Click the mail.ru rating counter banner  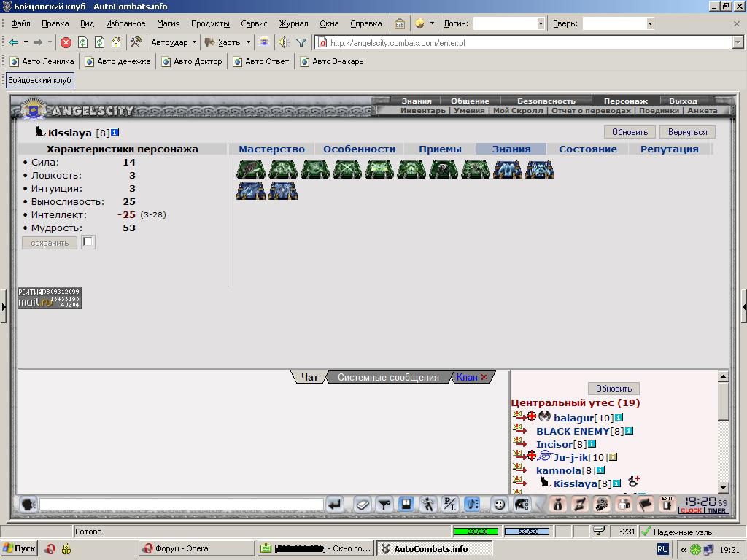click(x=50, y=298)
